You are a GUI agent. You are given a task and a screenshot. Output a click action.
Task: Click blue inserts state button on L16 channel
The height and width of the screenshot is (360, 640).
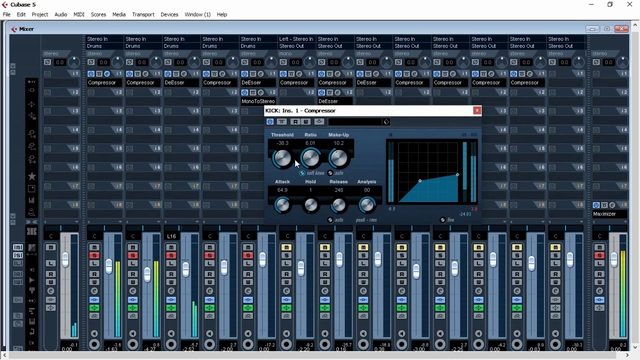171,300
